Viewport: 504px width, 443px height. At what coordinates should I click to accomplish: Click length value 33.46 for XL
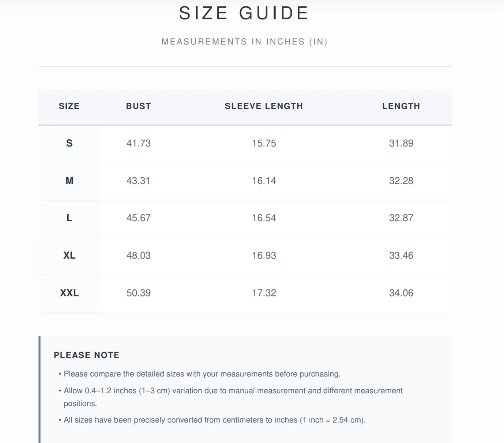pos(401,255)
